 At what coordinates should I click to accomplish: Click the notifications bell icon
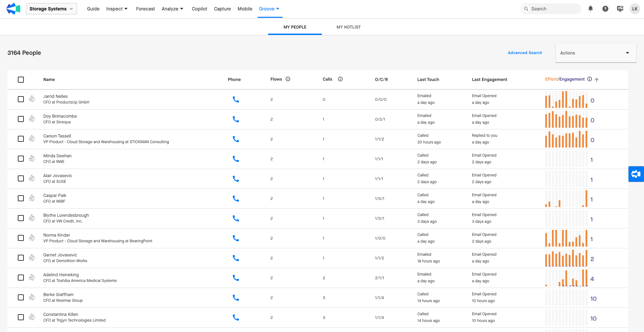click(x=590, y=9)
